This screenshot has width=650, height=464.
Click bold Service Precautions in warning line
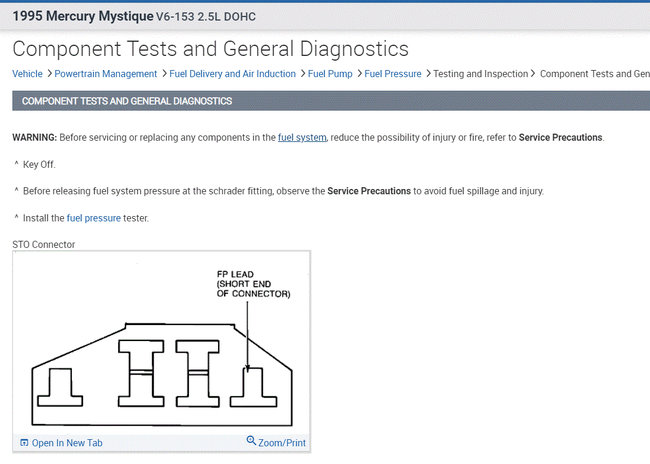point(560,137)
